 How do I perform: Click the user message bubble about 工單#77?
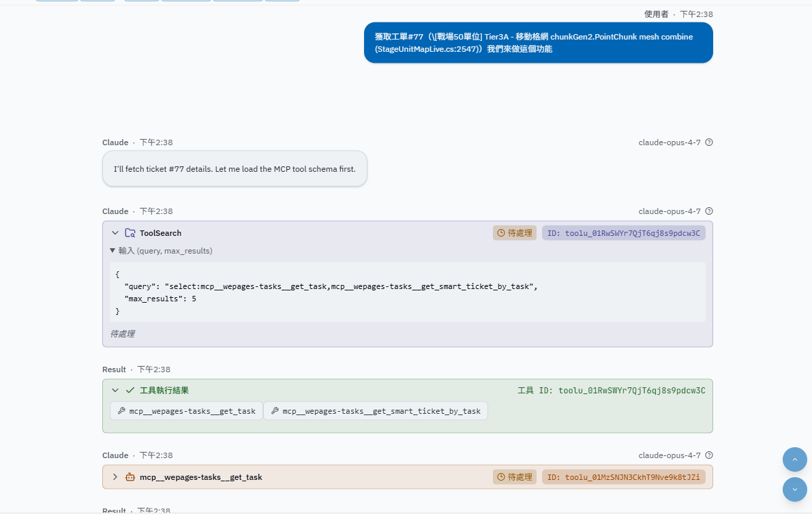(x=538, y=42)
